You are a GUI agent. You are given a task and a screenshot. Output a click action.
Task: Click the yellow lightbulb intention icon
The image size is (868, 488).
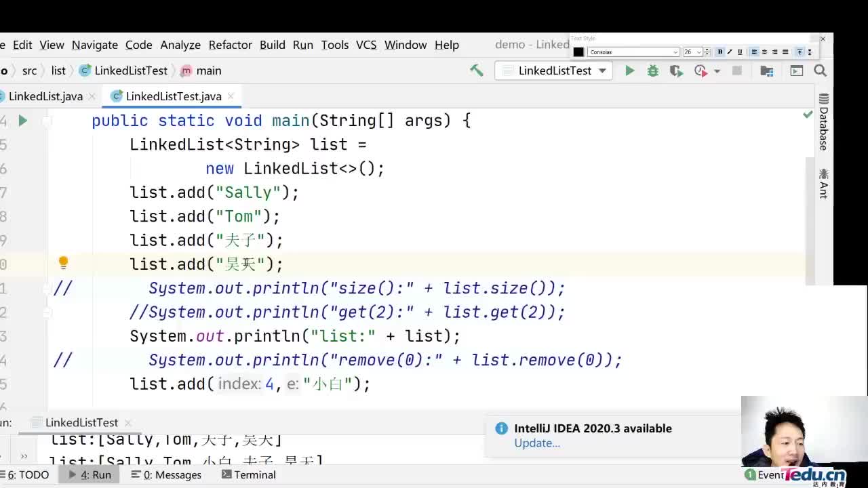[63, 263]
